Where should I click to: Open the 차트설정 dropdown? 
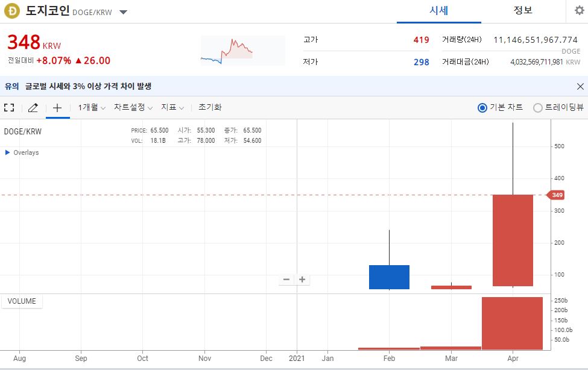click(133, 108)
